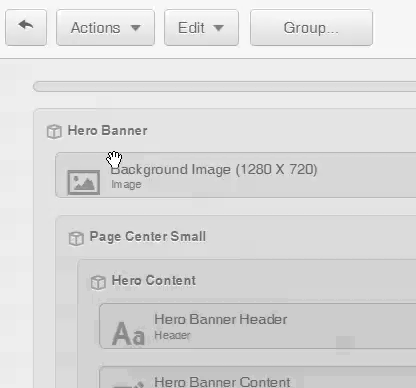Select the Page Center Small group title

(148, 237)
